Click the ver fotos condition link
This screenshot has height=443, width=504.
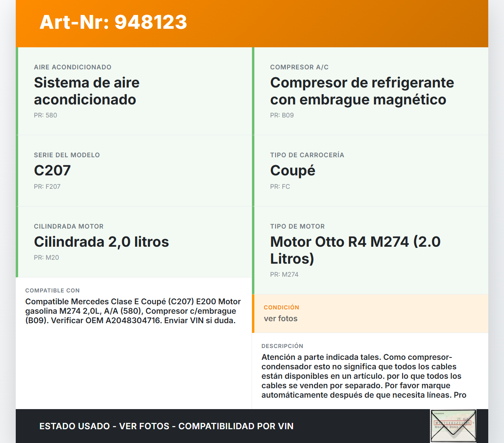tap(280, 318)
